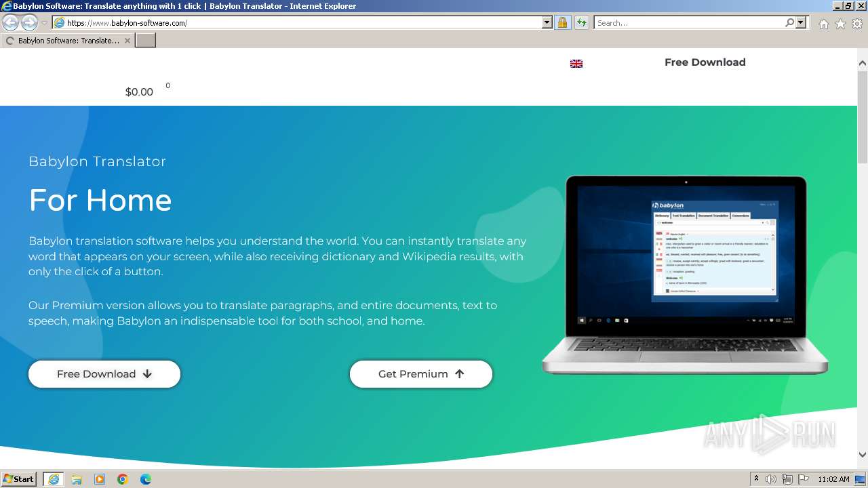Image resolution: width=868 pixels, height=488 pixels.
Task: Click the 'Babylon Translator' subtitle text
Action: tap(97, 161)
